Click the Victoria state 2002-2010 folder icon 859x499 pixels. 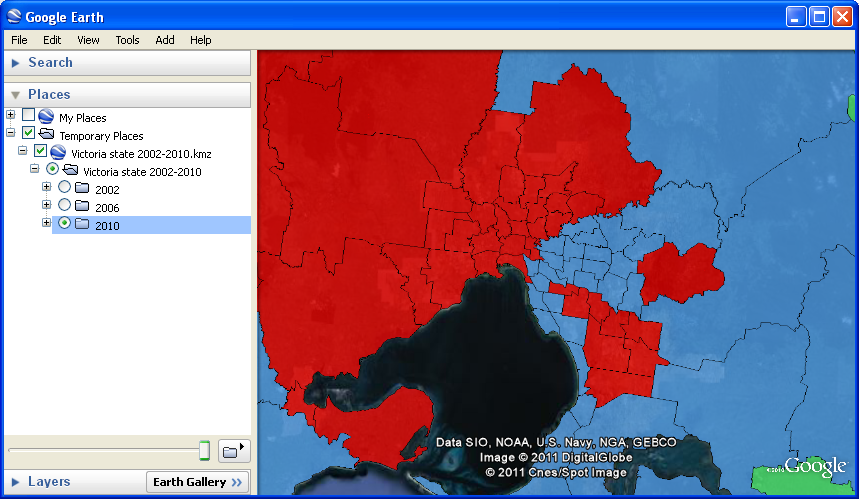(71, 170)
